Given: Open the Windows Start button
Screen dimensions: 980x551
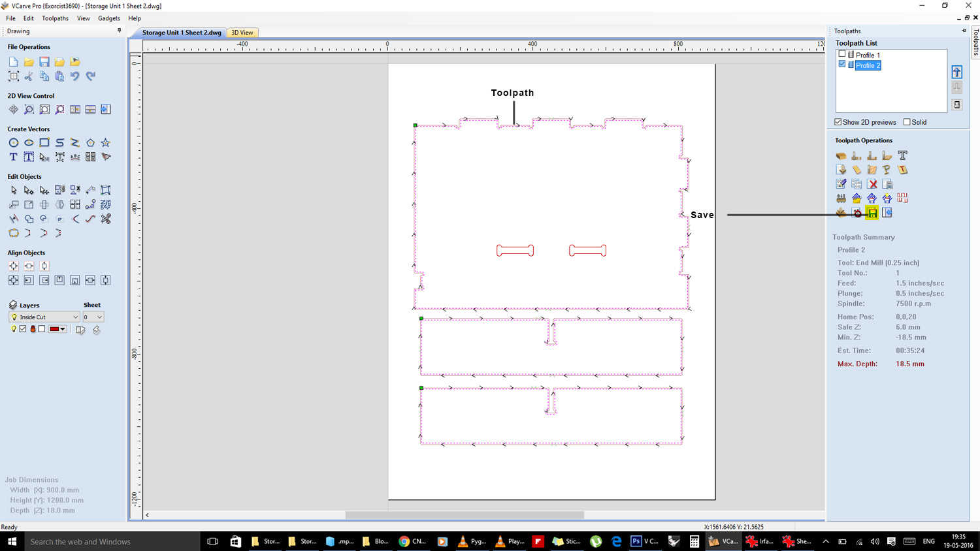Looking at the screenshot, I should click(x=12, y=541).
